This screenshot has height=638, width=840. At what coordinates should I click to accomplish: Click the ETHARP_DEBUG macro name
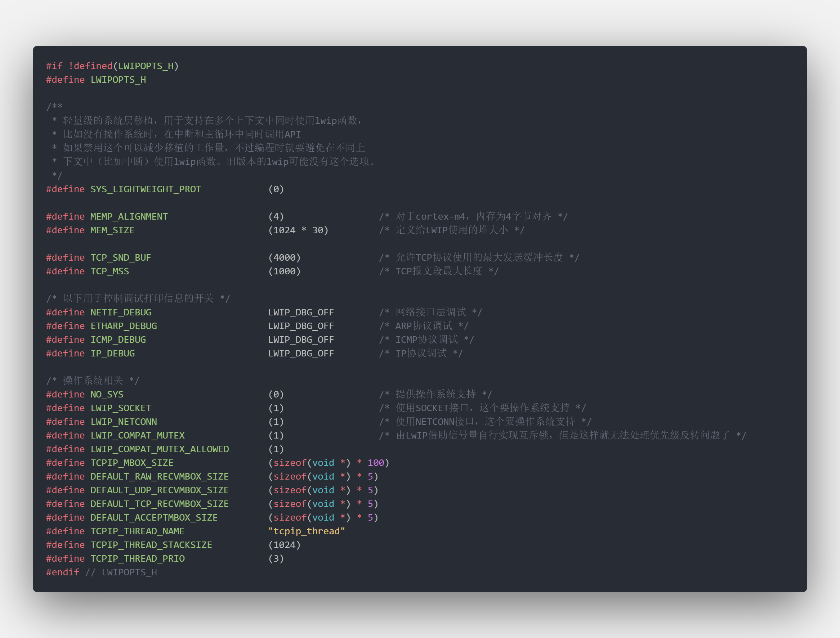124,326
